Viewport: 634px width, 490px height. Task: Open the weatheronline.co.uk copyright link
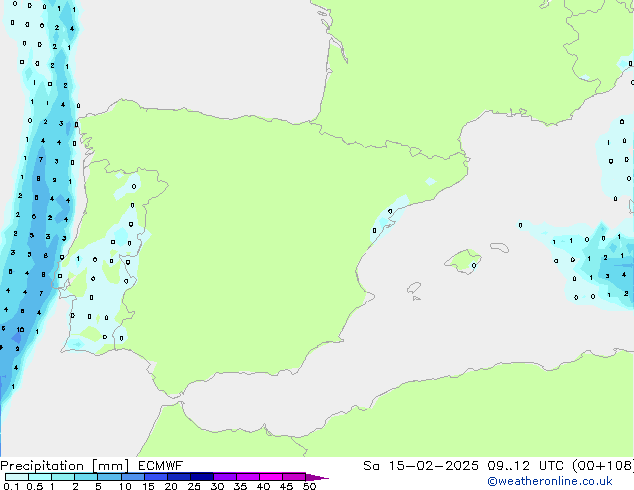(x=550, y=482)
